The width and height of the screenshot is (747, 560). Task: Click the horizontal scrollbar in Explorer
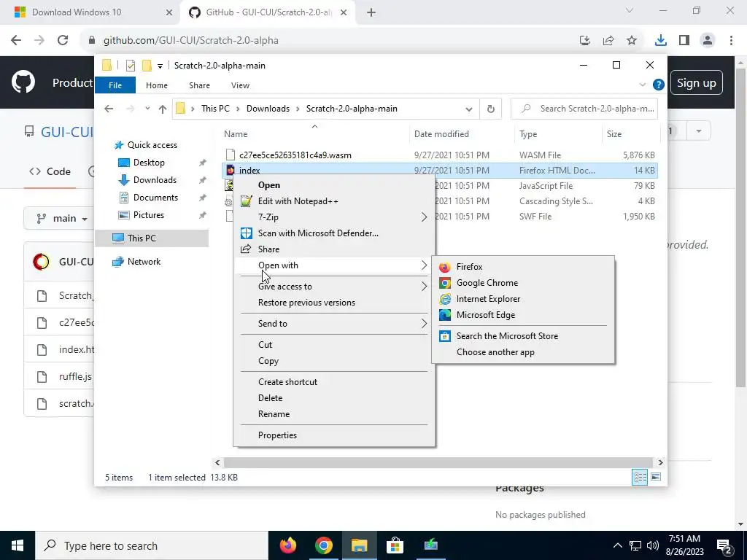tap(438, 462)
